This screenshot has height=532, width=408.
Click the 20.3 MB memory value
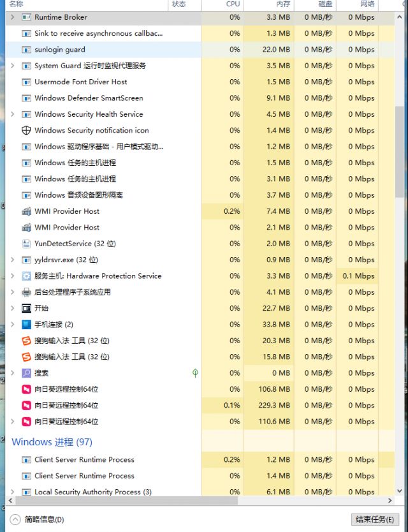tap(277, 341)
